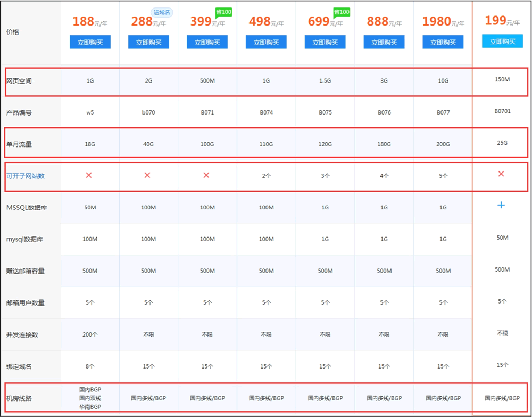Select the 1980 price text
This screenshot has width=532, height=417.
coord(436,21)
